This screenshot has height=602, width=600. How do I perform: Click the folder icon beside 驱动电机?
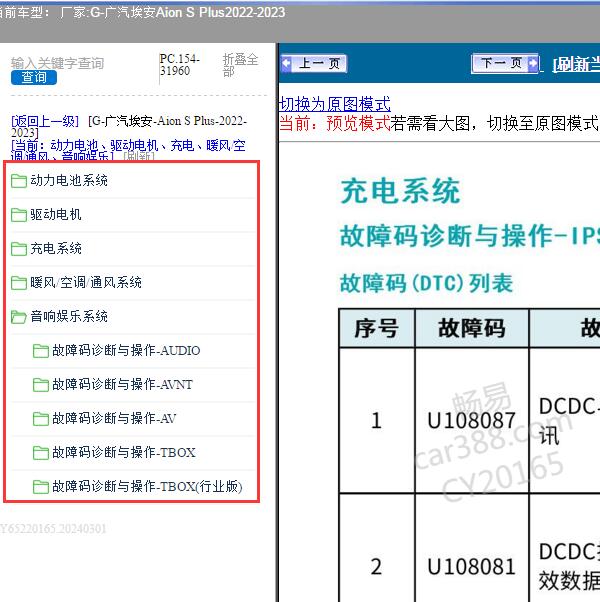tap(18, 215)
